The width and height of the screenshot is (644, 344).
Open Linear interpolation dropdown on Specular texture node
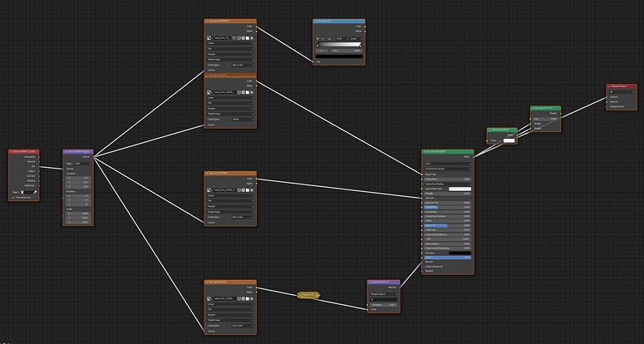(x=230, y=195)
